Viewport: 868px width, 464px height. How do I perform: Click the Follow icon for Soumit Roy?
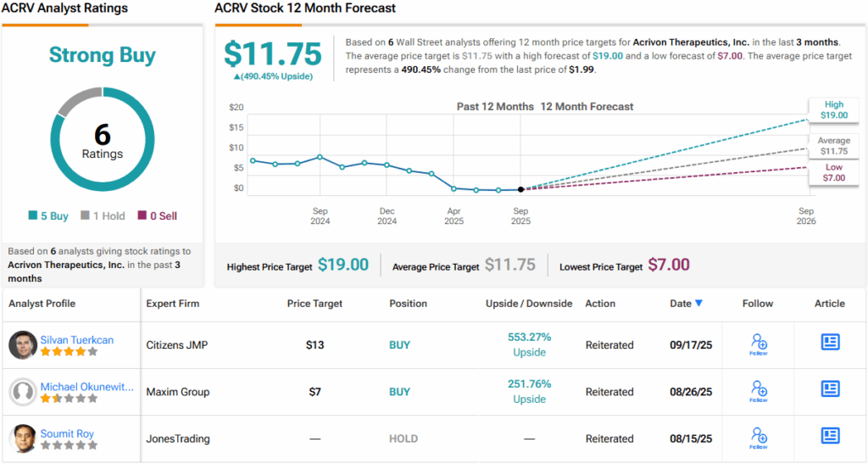click(x=759, y=436)
